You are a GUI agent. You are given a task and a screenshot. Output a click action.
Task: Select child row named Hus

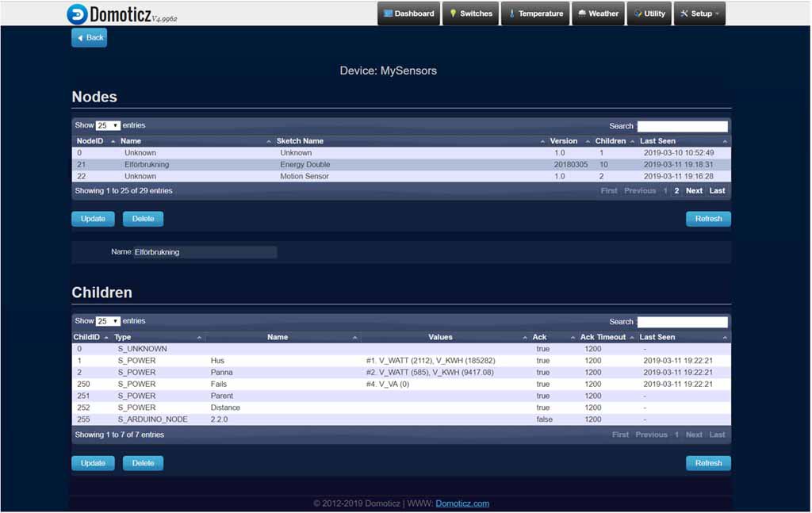(401, 361)
